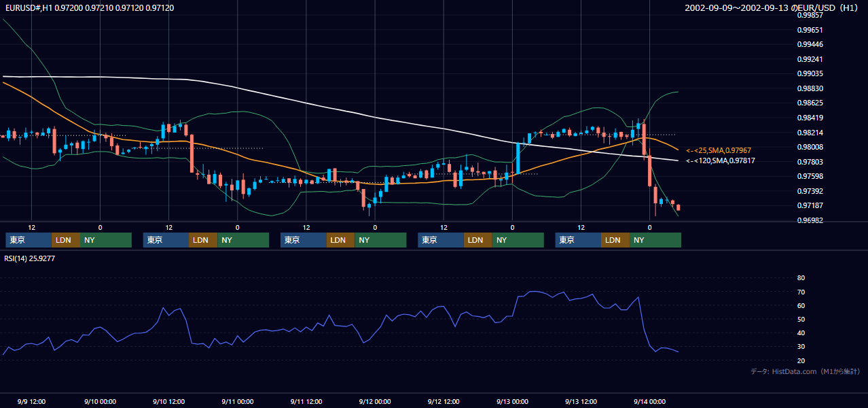Click price axis label 0.99857

810,15
